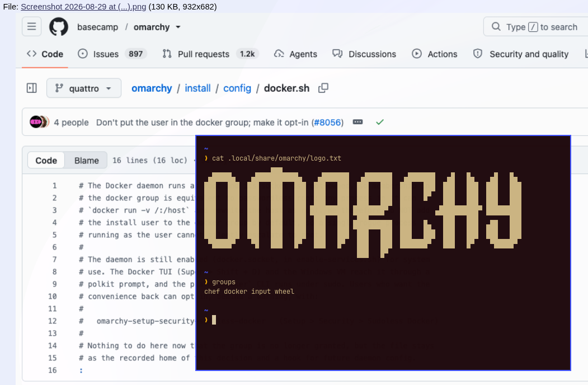Open the docker group commit message
The image size is (588, 385).
coord(203,123)
